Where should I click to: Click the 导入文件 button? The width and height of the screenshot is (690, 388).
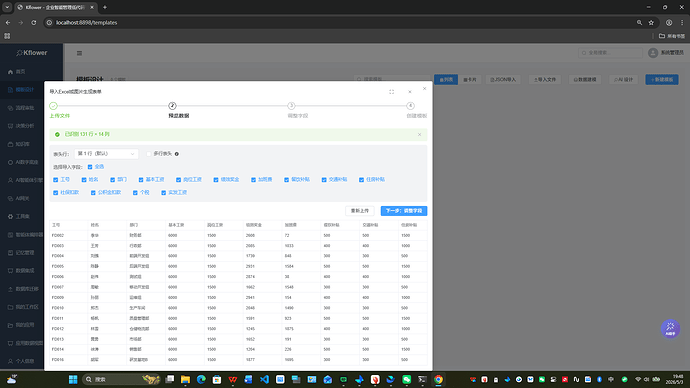tap(545, 80)
